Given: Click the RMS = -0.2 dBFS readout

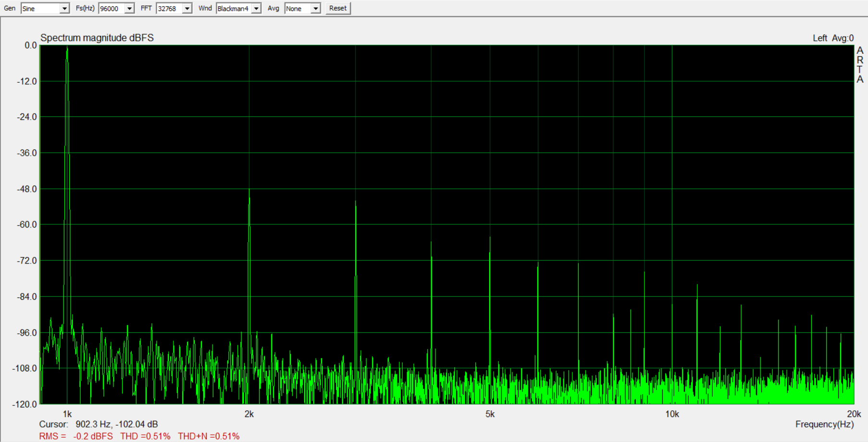Looking at the screenshot, I should pos(76,436).
